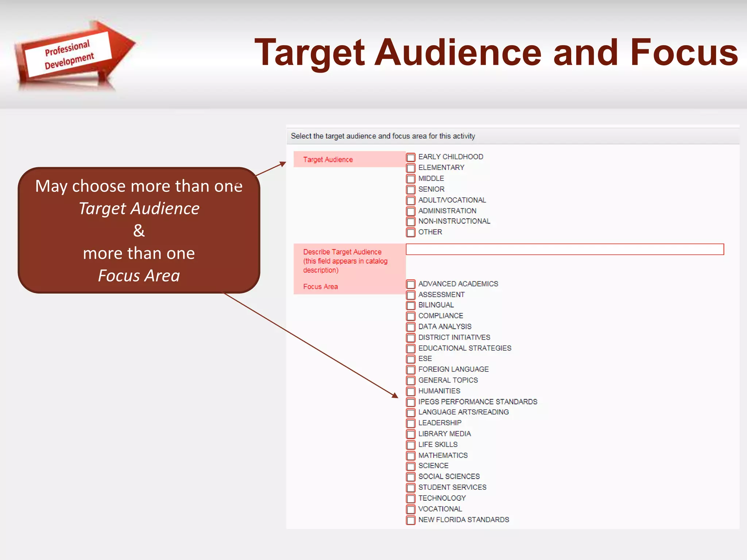The image size is (747, 560).
Task: Check STUDENT SERVICES checkbox
Action: click(x=411, y=488)
